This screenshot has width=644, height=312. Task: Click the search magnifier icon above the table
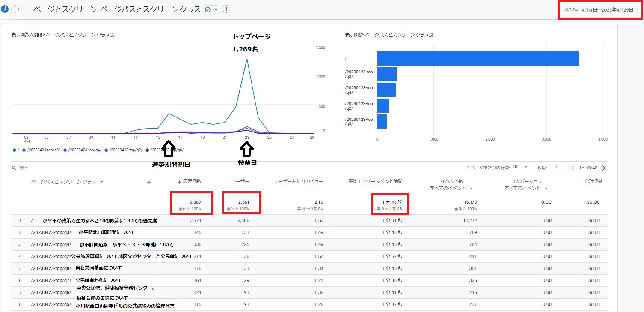click(14, 168)
